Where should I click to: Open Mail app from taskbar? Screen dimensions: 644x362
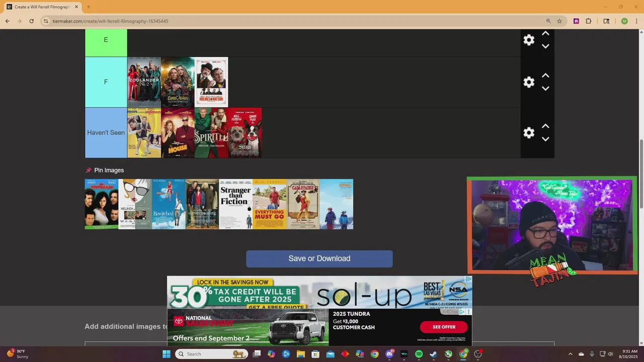(330, 354)
